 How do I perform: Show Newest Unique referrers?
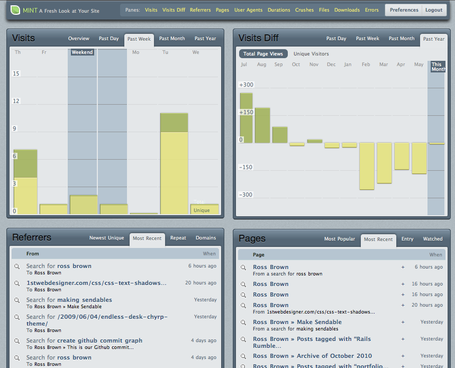point(107,238)
